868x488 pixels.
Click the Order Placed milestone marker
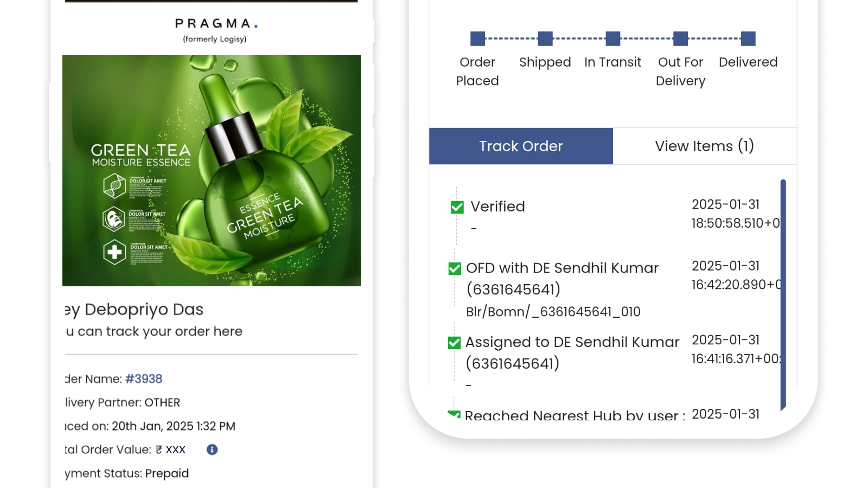pyautogui.click(x=477, y=38)
